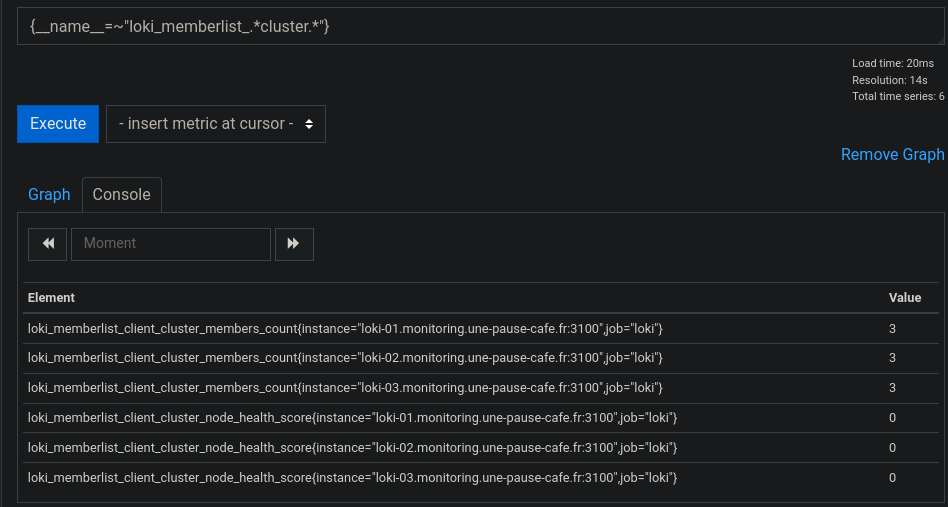
Task: Select loki-02 cluster_members_count series row
Action: pos(481,358)
